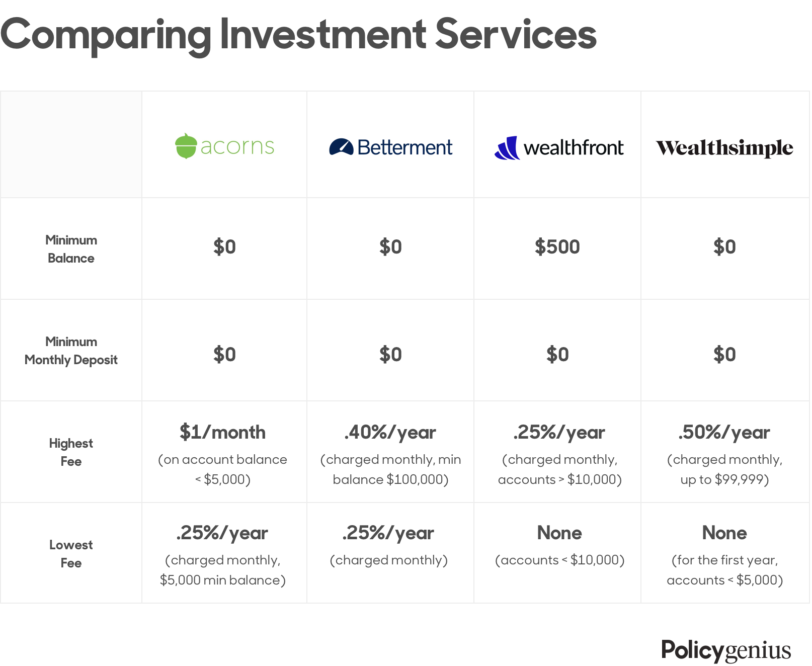Click Betterment's .40%/year highest fee
The height and width of the screenshot is (666, 812).
pos(390,433)
